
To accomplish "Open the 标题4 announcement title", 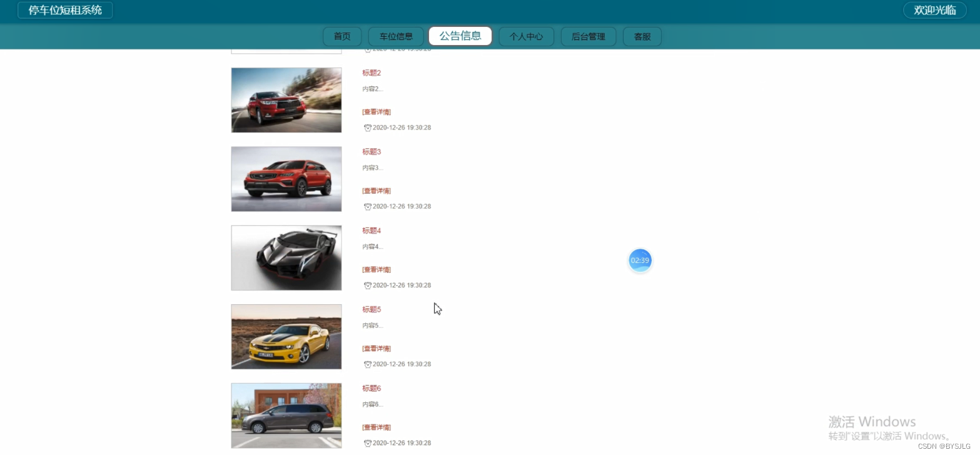I will [x=371, y=231].
